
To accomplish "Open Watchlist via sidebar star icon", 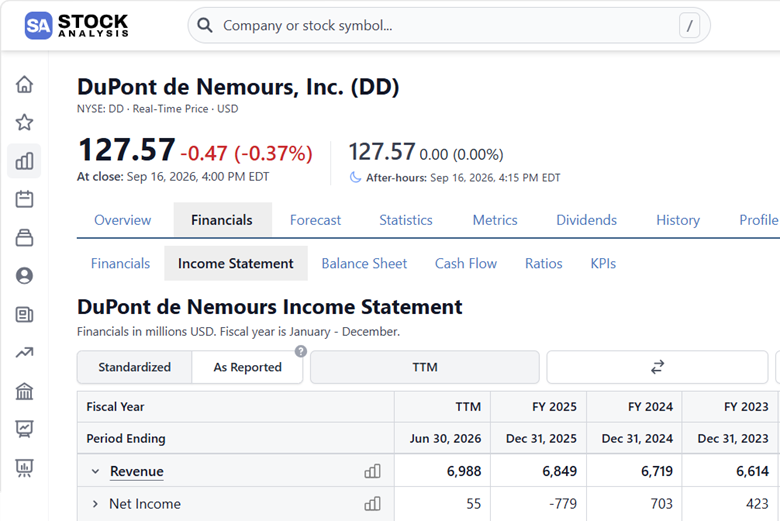I will click(24, 122).
